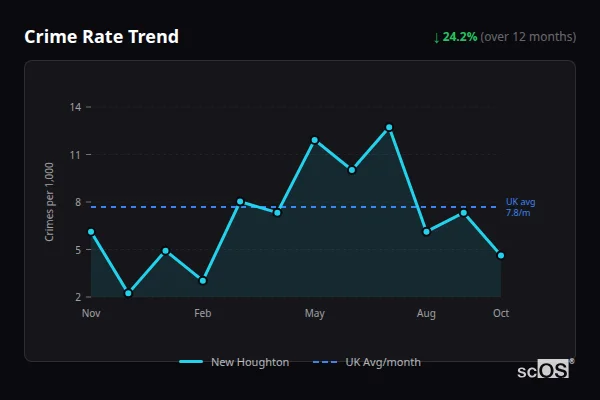Click the x-axis label Oct
This screenshot has height=400, width=600.
501,313
